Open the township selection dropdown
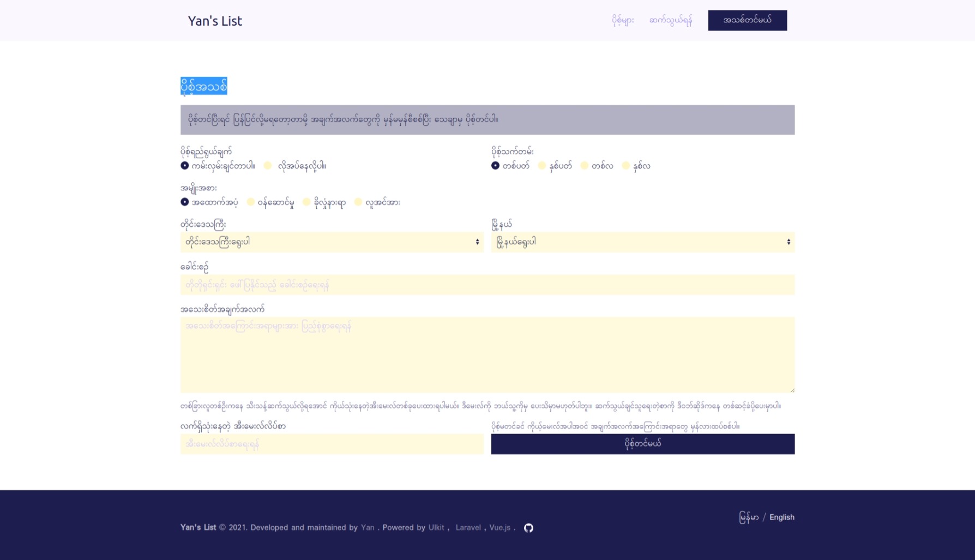Viewport: 975px width, 560px height. [x=643, y=242]
